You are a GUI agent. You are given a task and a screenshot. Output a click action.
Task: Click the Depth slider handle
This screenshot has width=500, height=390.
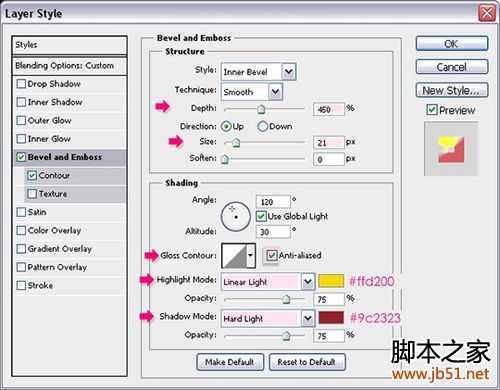261,109
